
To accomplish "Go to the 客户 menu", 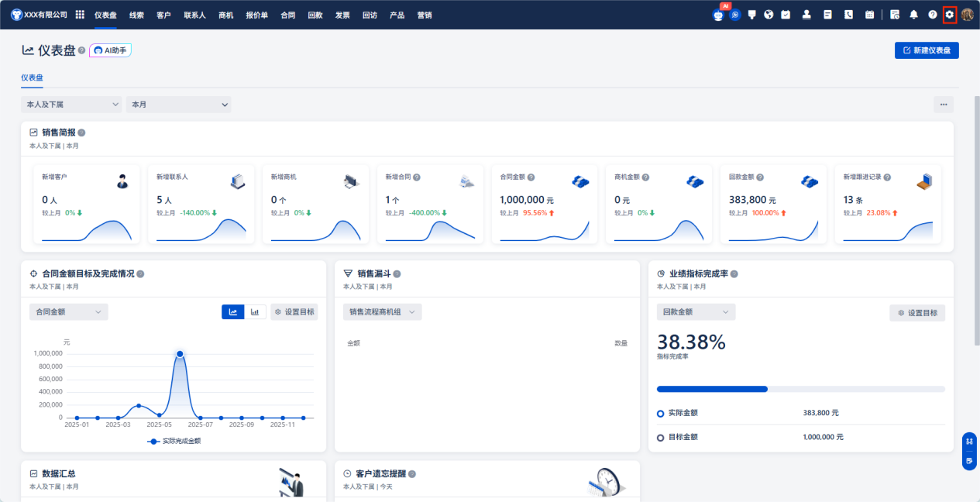I will 163,15.
